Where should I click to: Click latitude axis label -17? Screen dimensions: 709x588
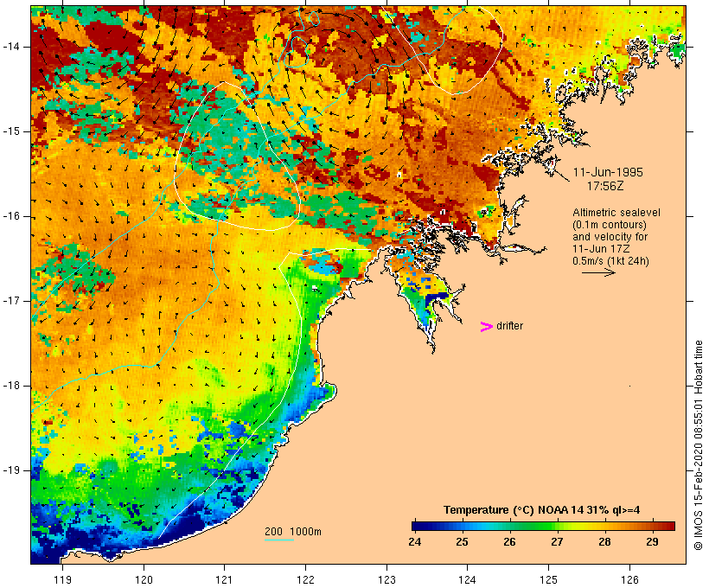click(11, 301)
